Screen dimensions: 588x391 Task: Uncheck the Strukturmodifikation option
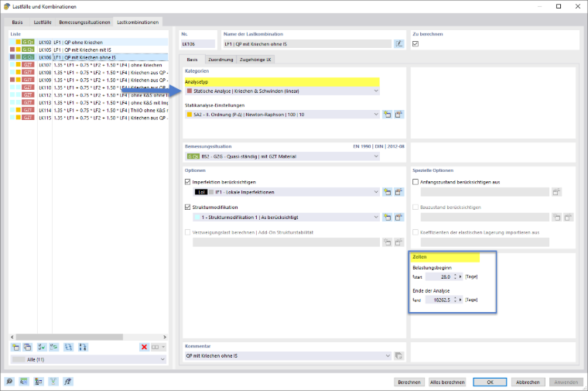pyautogui.click(x=188, y=208)
